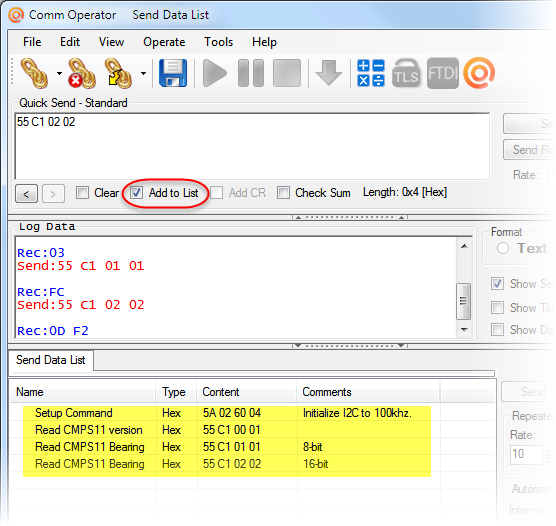Open the Edit menu
This screenshot has width=556, height=526.
70,42
